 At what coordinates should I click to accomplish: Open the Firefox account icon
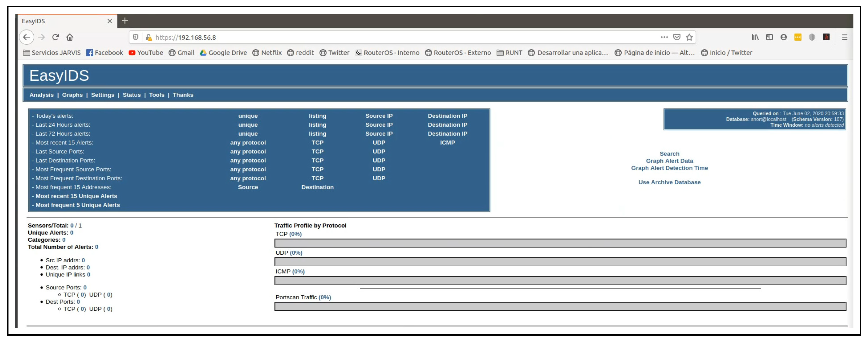(783, 37)
